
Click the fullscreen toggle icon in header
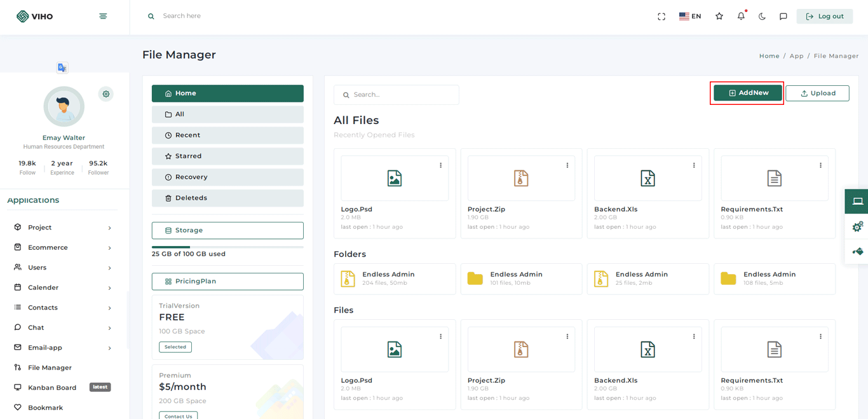tap(661, 17)
